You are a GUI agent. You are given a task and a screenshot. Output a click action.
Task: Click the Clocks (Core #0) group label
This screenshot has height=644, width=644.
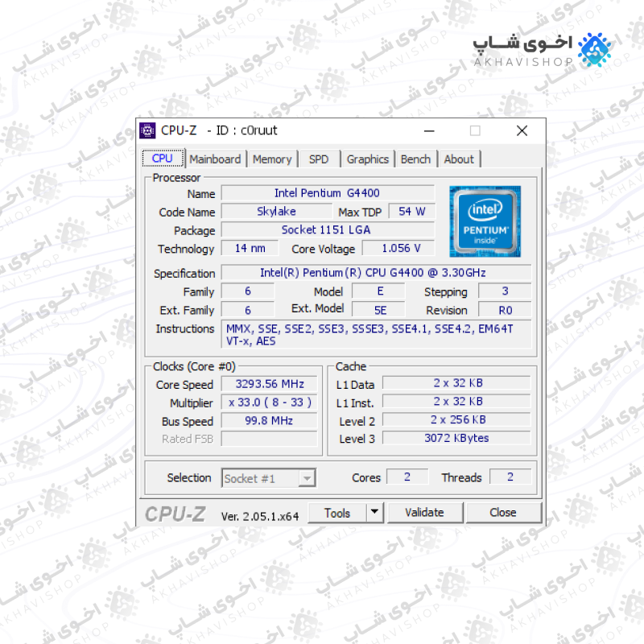(x=194, y=366)
